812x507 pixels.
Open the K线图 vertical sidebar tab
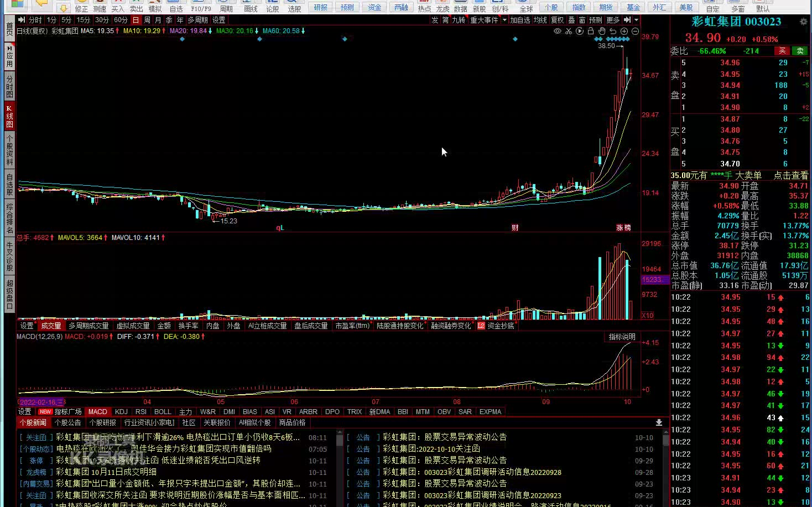(9, 117)
